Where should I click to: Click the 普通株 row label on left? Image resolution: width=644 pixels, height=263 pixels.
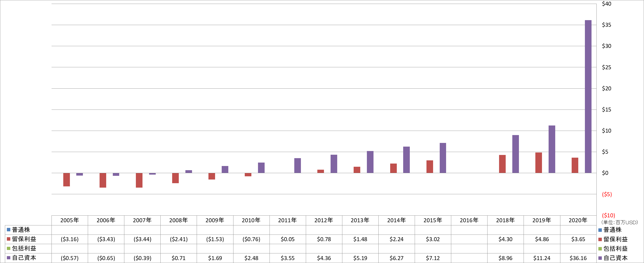coord(21,230)
